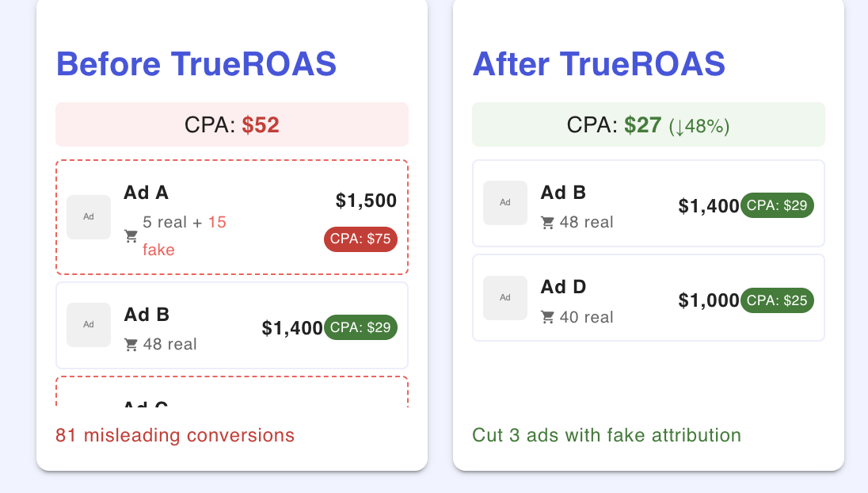Click the Ad A $1,500 spend amount
Image resolution: width=868 pixels, height=493 pixels.
tap(366, 201)
